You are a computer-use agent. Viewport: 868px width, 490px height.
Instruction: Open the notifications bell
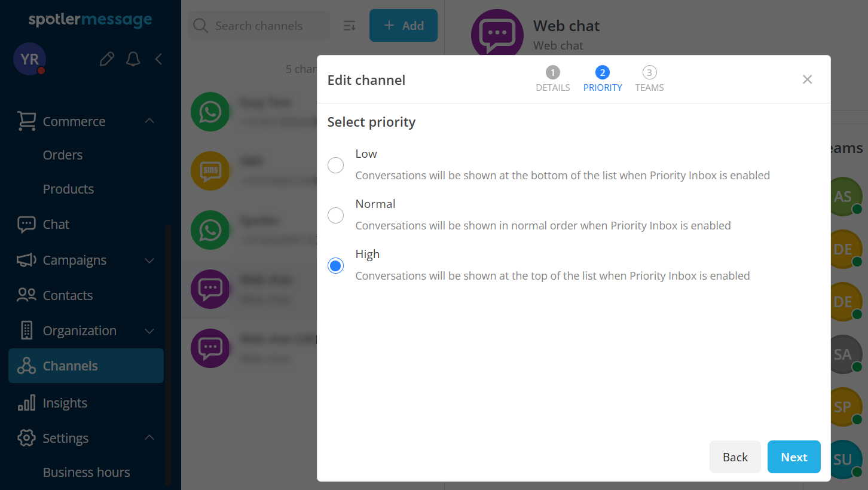point(133,59)
